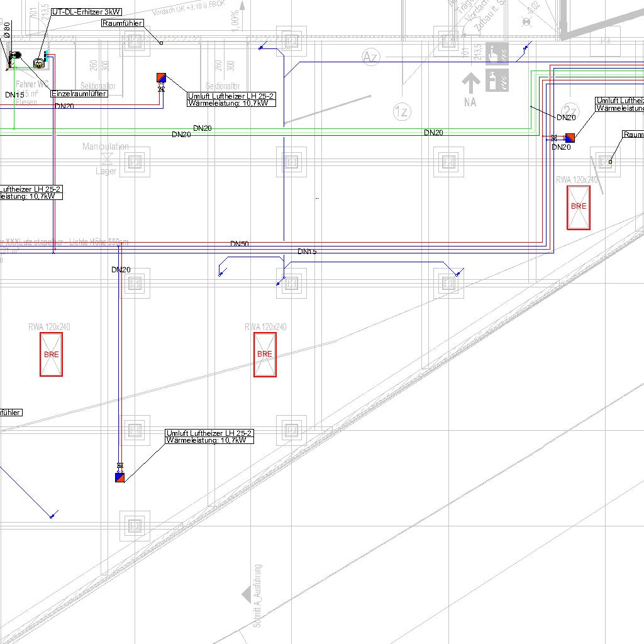This screenshot has height=644, width=644.
Task: Select the circled Az axis marker
Action: (x=371, y=58)
